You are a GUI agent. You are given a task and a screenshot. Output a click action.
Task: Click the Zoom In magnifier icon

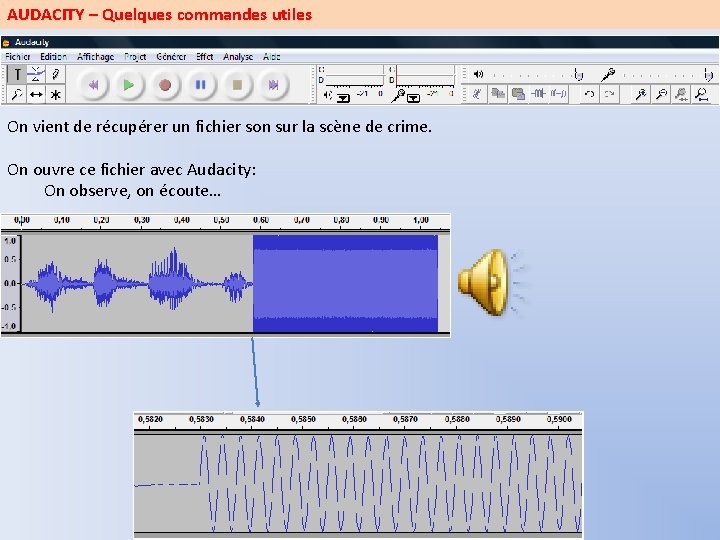tap(641, 94)
